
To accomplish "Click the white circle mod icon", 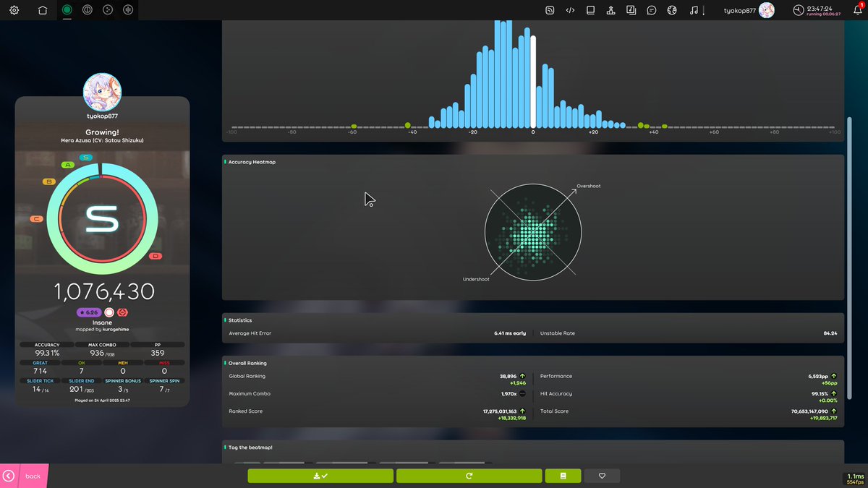I will click(109, 312).
